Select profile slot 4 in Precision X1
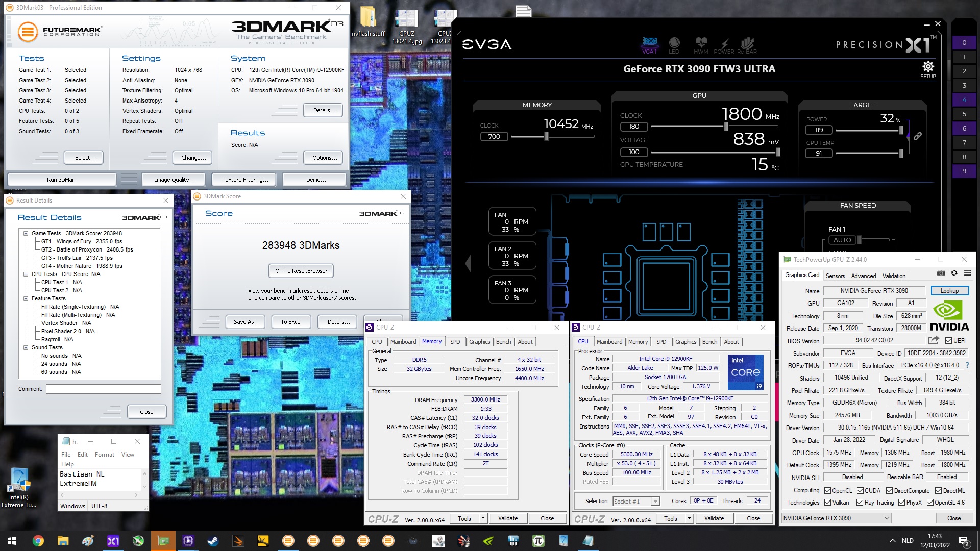Screen dimensions: 980x551 pos(964,99)
